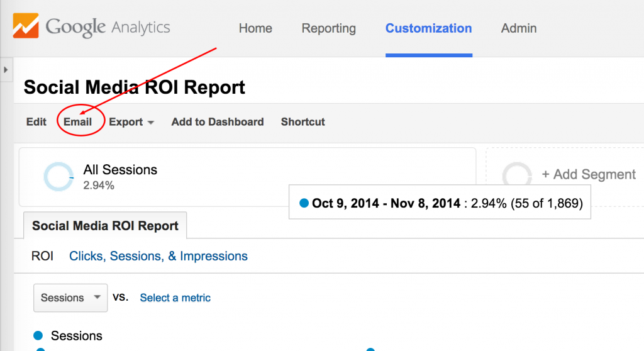Click Edit in the report toolbar
Image resolution: width=644 pixels, height=351 pixels.
(x=36, y=121)
